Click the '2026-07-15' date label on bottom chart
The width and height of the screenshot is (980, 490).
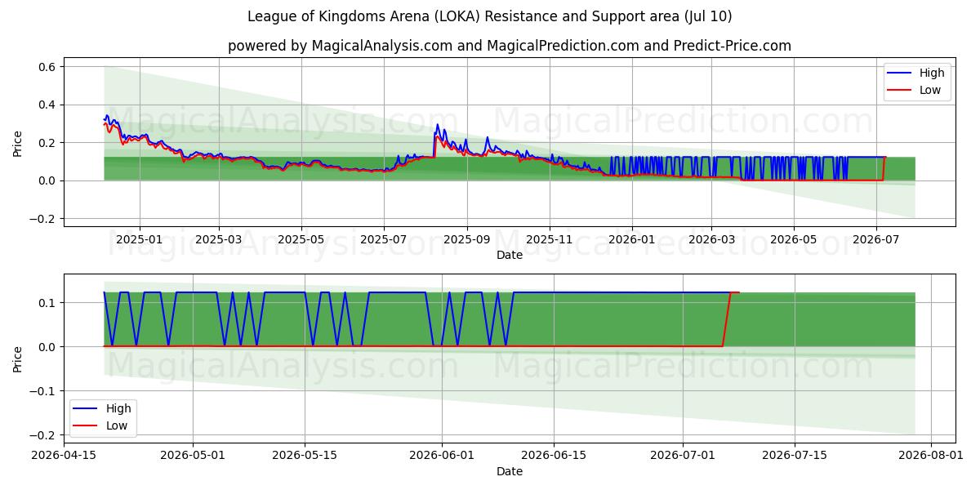[794, 455]
